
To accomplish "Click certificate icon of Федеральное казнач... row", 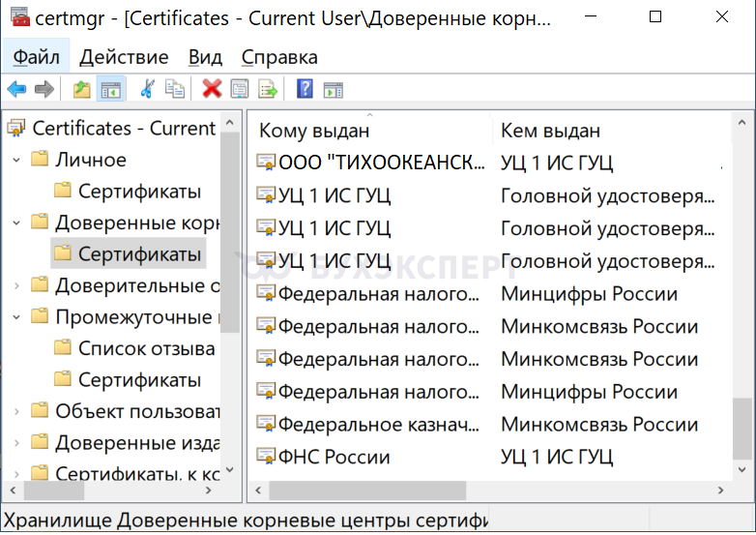I will (266, 424).
